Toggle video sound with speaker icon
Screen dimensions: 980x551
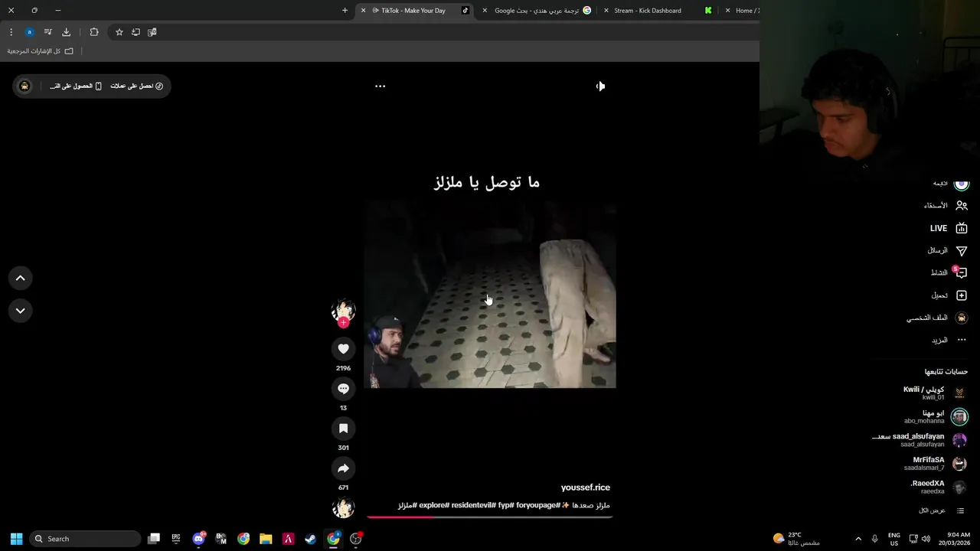[600, 86]
